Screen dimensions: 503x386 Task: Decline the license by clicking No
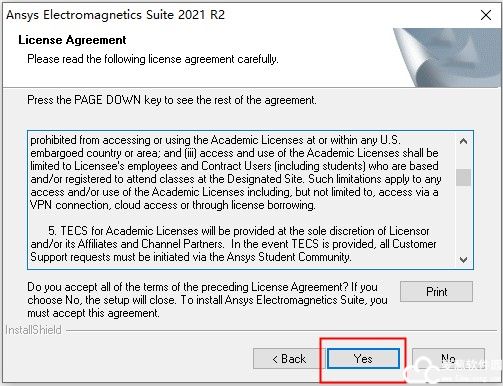[x=448, y=359]
